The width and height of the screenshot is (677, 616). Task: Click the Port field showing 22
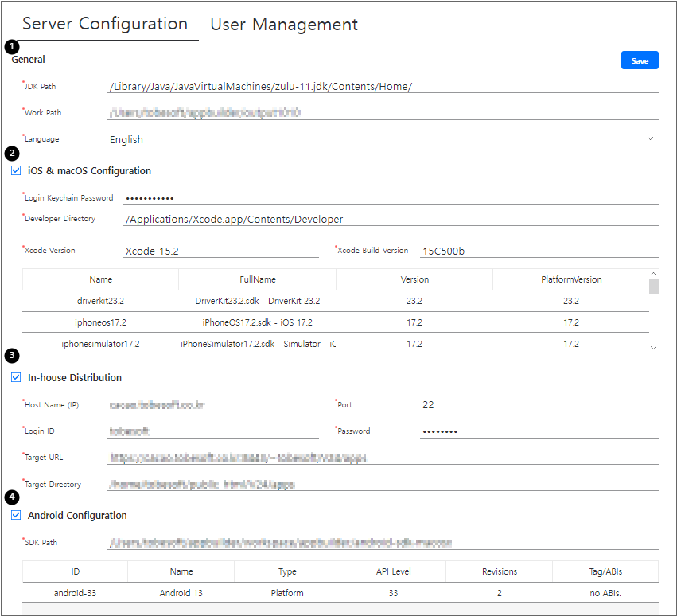[539, 404]
